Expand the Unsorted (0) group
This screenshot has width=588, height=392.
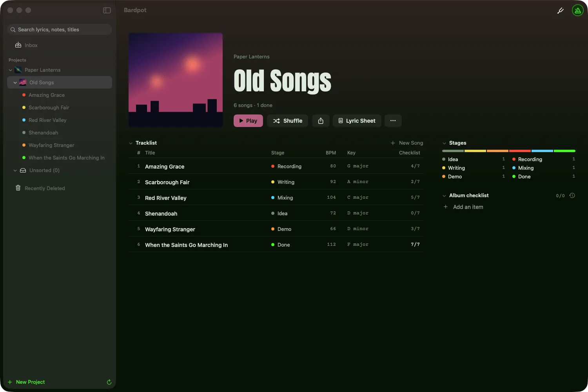point(15,171)
